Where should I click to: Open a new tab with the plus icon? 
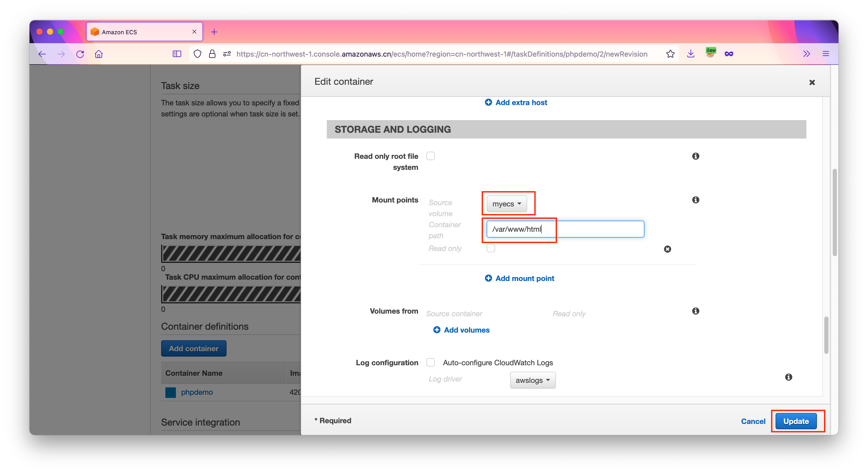[214, 32]
